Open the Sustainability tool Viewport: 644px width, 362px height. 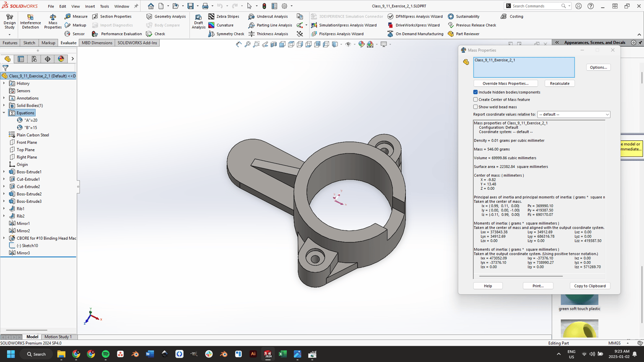point(463,16)
